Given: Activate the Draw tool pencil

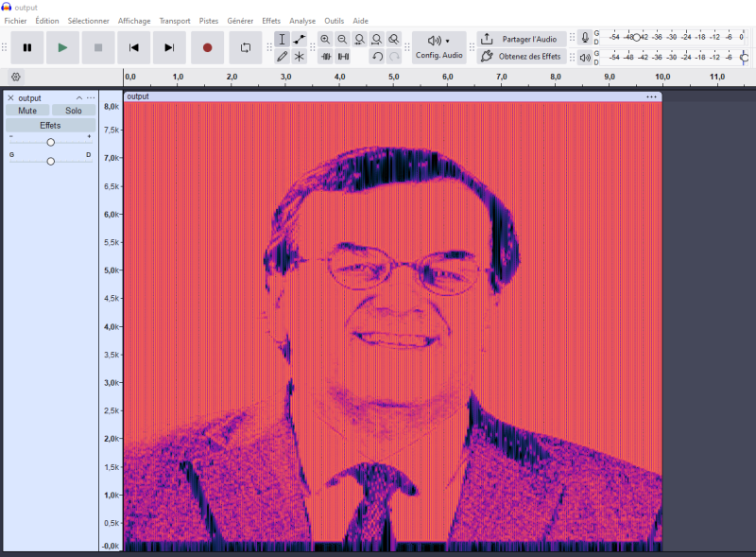Looking at the screenshot, I should tap(282, 56).
